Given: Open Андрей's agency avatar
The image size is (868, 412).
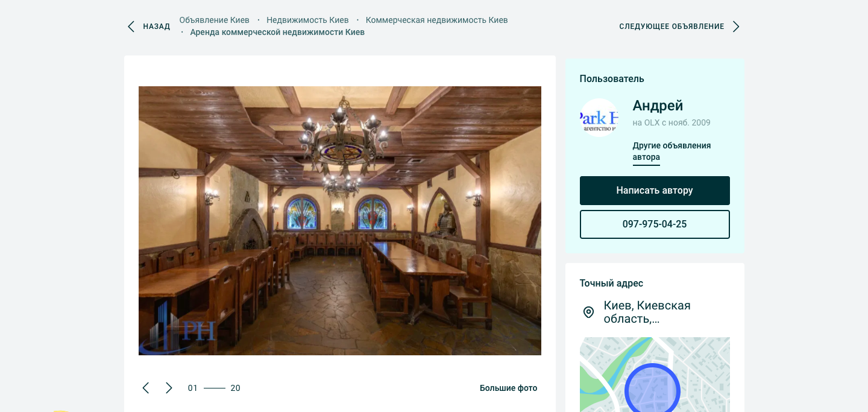Looking at the screenshot, I should [599, 118].
